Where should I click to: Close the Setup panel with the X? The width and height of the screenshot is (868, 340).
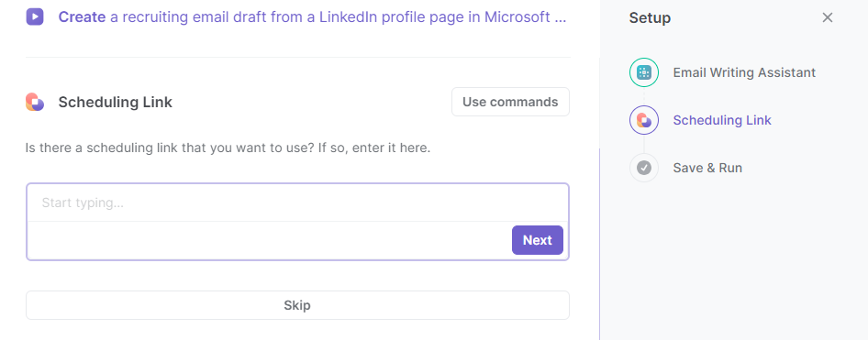point(828,17)
